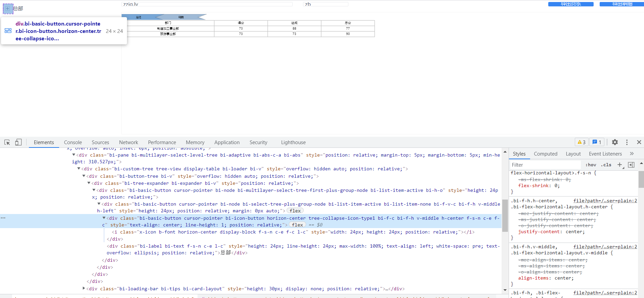Open the Application panel tab

[x=227, y=142]
